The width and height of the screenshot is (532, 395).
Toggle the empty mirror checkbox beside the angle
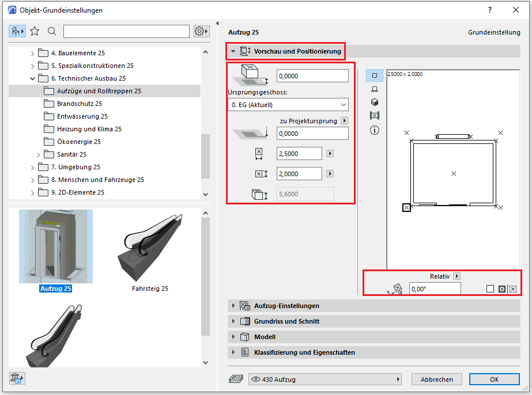pos(490,289)
